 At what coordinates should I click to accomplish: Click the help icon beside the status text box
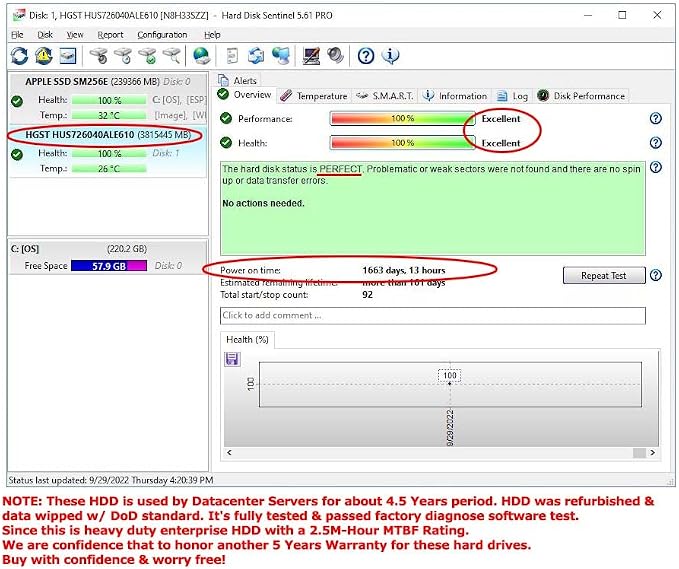(656, 167)
